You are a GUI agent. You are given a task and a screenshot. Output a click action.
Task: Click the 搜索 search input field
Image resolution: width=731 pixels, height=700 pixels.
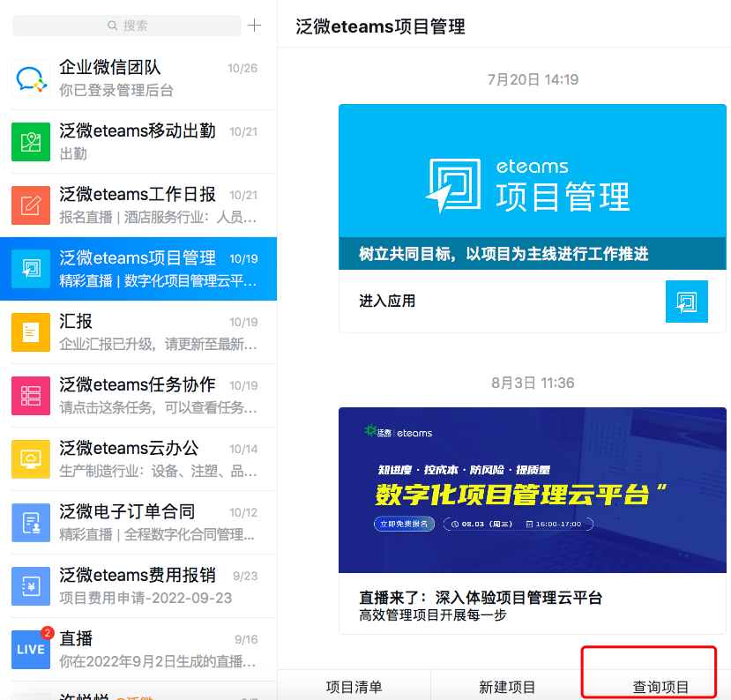[127, 26]
